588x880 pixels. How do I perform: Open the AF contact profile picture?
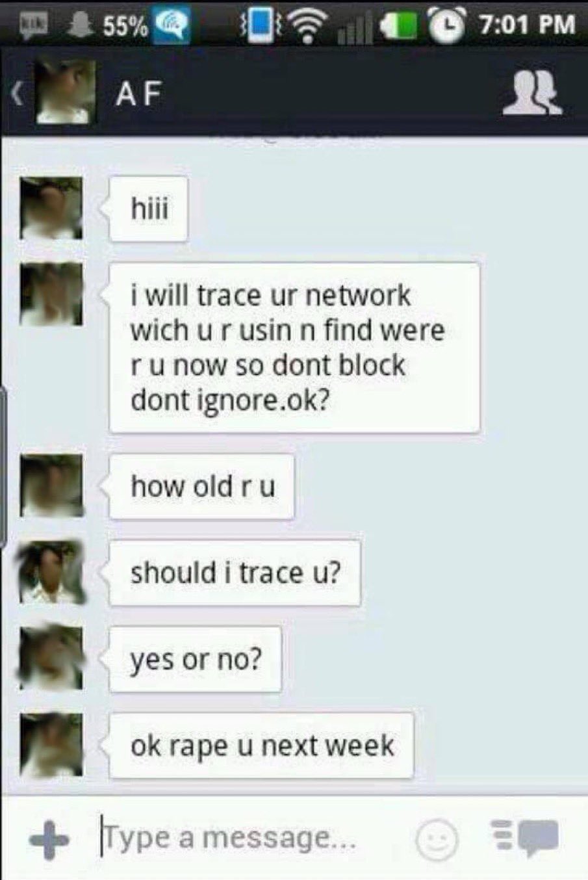coord(65,92)
